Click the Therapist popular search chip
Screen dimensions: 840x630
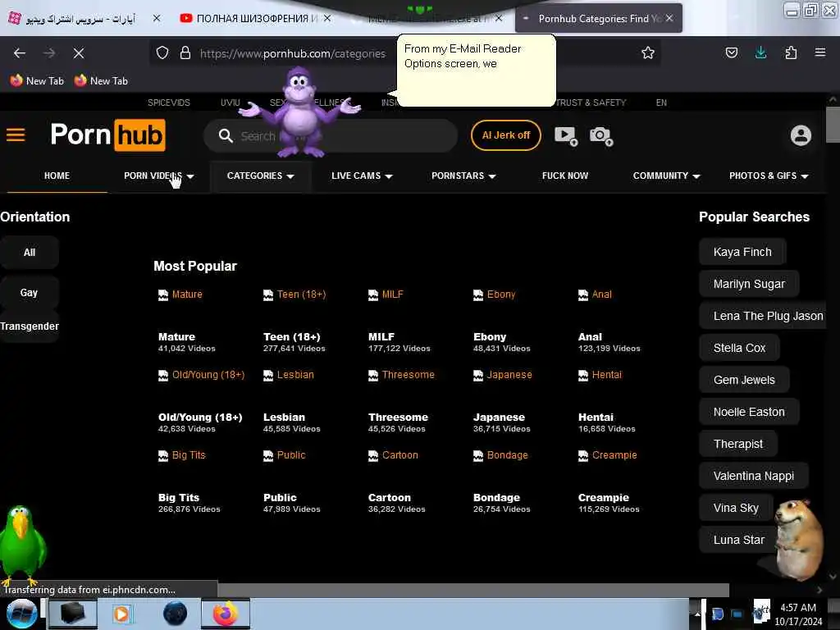click(737, 444)
